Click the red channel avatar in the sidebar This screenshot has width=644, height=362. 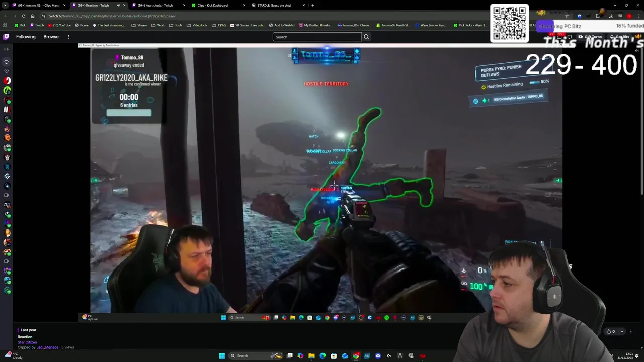[x=7, y=81]
